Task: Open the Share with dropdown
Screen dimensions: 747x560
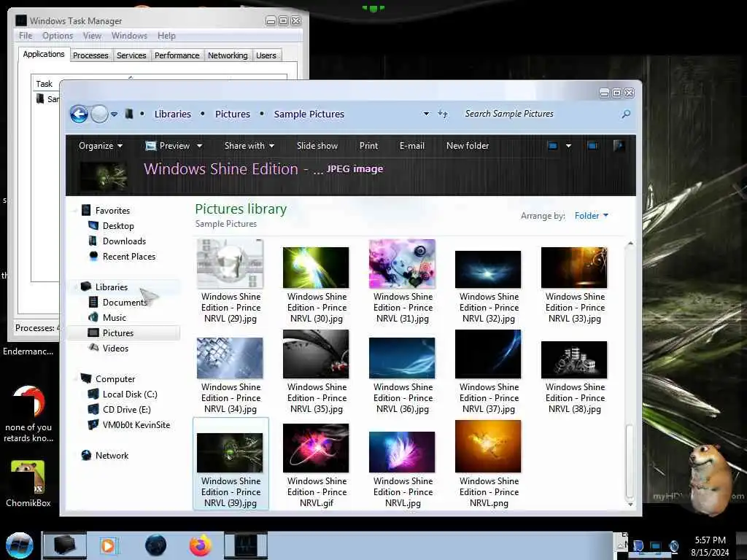Action: point(249,146)
